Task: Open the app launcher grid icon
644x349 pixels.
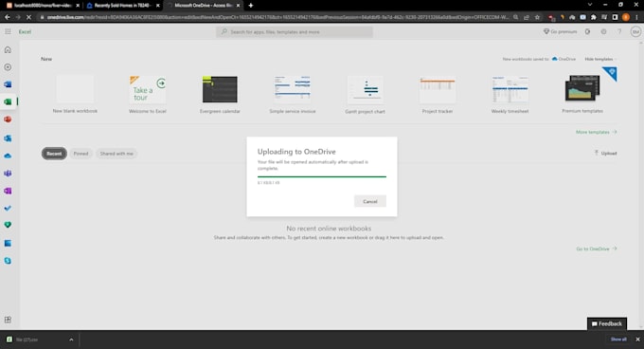Action: [8, 31]
